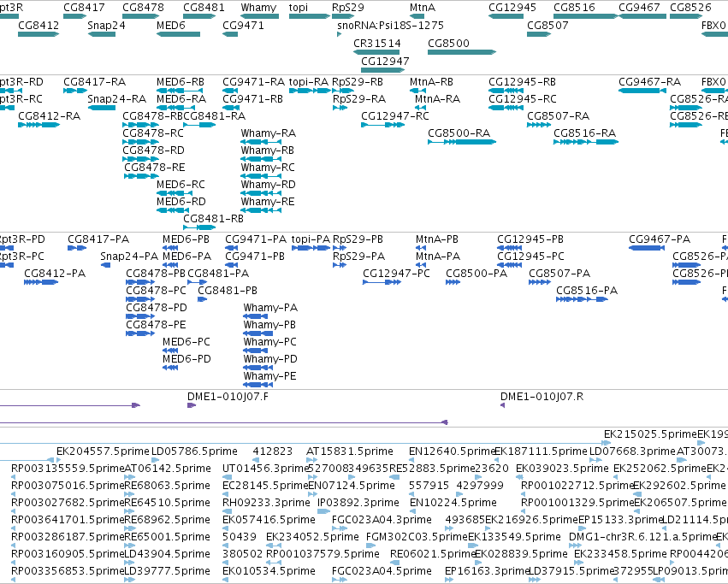Viewport: 728px width, 584px height.
Task: Select insertion EK234052.5prime
Action: (312, 537)
